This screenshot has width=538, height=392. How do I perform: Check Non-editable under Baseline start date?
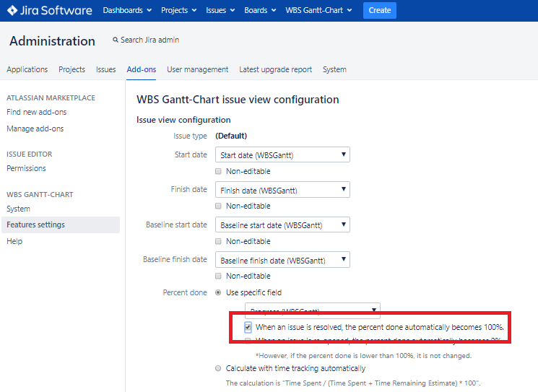click(218, 241)
